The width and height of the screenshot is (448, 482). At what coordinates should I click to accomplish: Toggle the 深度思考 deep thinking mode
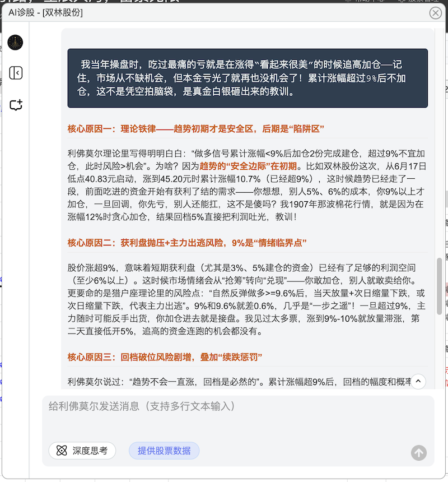(82, 451)
